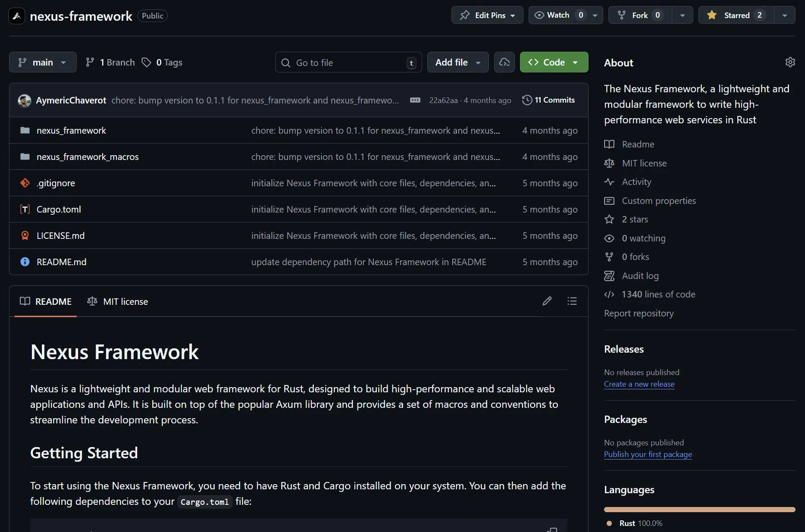The height and width of the screenshot is (532, 805).
Task: Click the magnifier icon in Go to file
Action: [285, 63]
